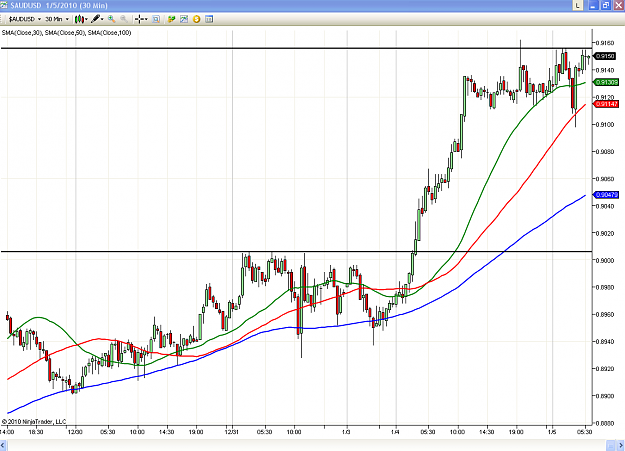Open the chart properties window icon
Image resolution: width=625 pixels, height=451 pixels.
[209, 19]
